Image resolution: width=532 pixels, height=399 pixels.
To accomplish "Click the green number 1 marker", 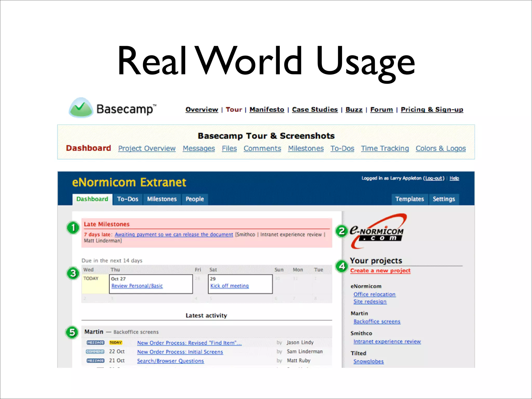I will click(x=73, y=228).
